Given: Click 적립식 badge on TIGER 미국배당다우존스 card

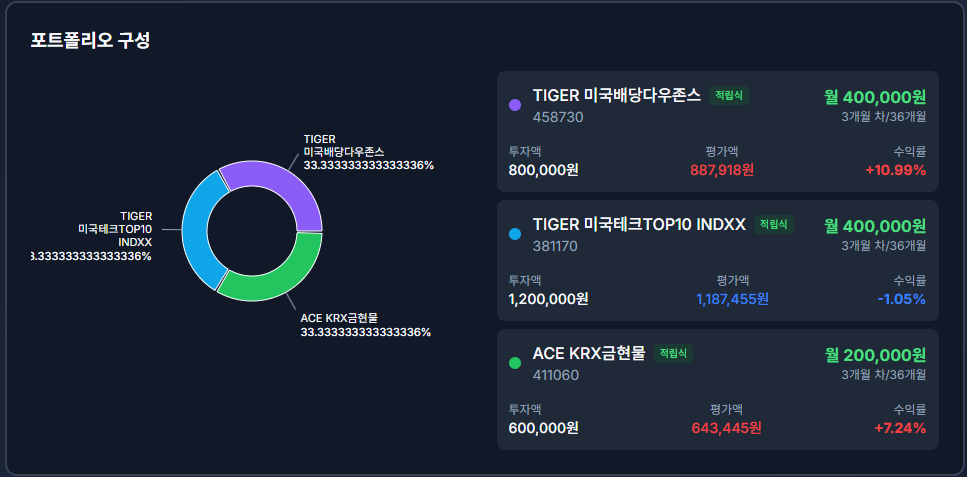Looking at the screenshot, I should click(x=729, y=95).
